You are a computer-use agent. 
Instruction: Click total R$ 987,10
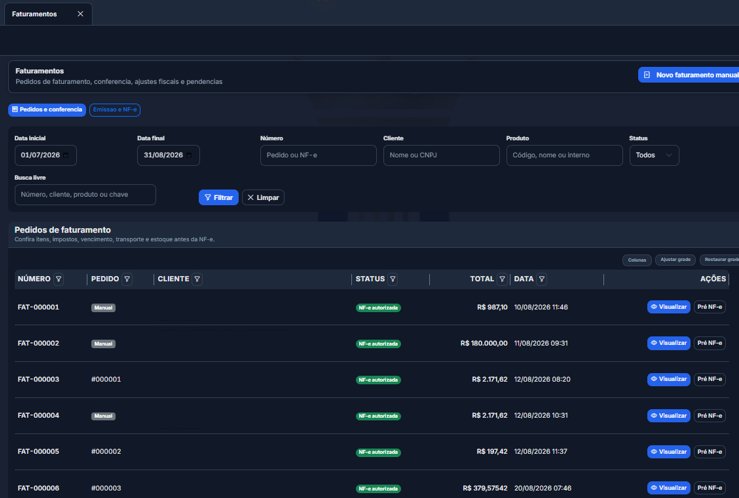coord(492,307)
